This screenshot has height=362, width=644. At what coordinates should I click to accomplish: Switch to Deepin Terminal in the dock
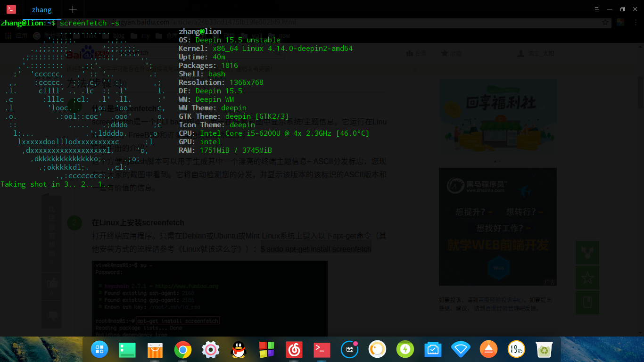pos(322,349)
